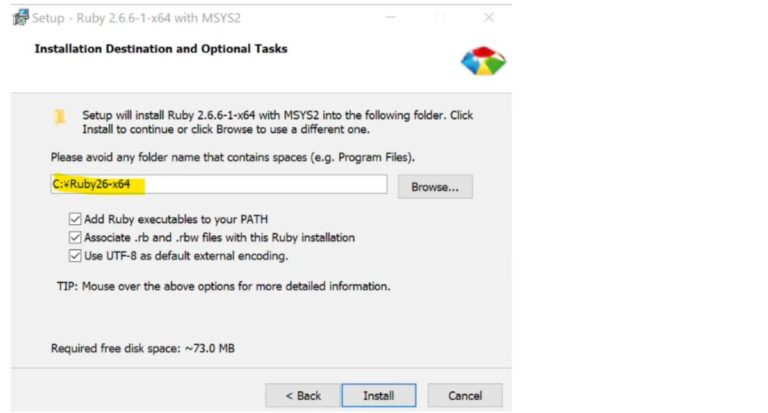The image size is (768, 413).
Task: Go back with the Back button
Action: [297, 395]
